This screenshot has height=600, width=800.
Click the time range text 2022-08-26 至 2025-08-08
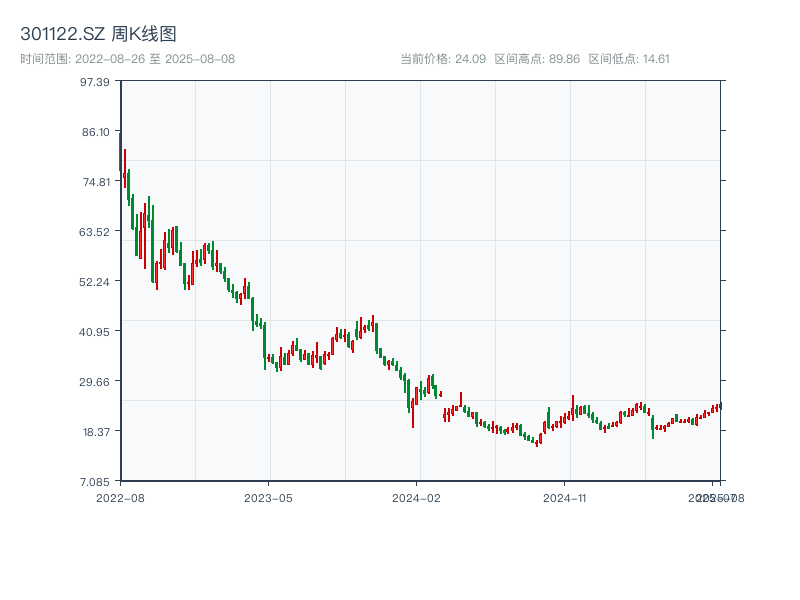tap(127, 59)
